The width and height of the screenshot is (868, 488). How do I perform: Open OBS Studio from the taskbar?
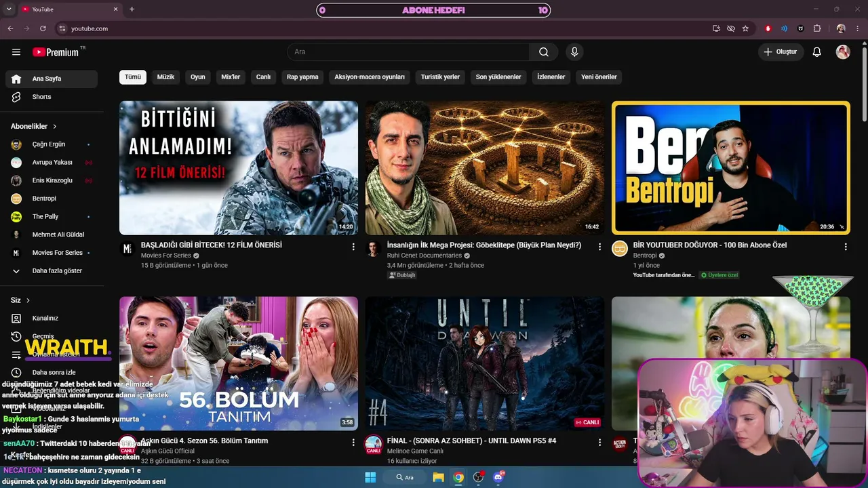point(479,477)
